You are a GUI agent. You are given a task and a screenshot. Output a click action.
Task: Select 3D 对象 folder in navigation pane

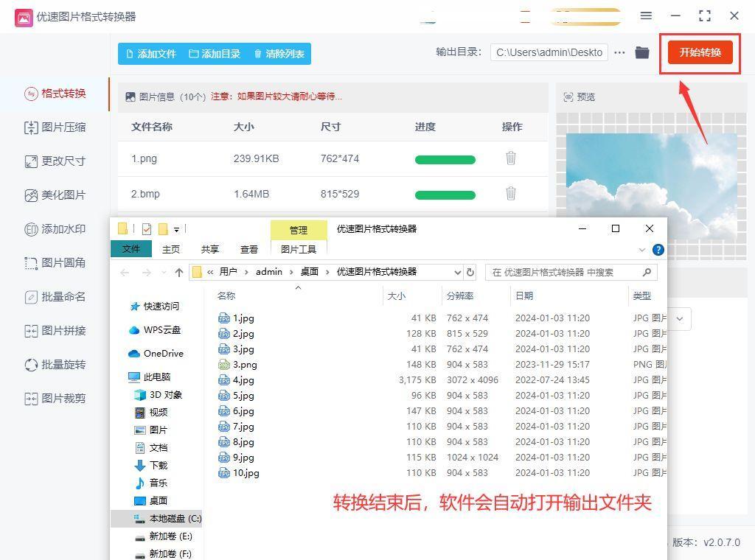[x=159, y=395]
